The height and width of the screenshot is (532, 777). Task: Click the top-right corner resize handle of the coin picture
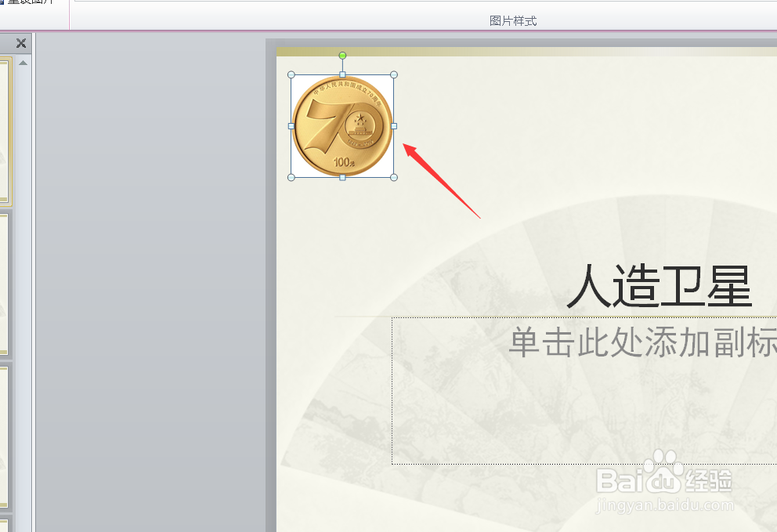pyautogui.click(x=394, y=75)
